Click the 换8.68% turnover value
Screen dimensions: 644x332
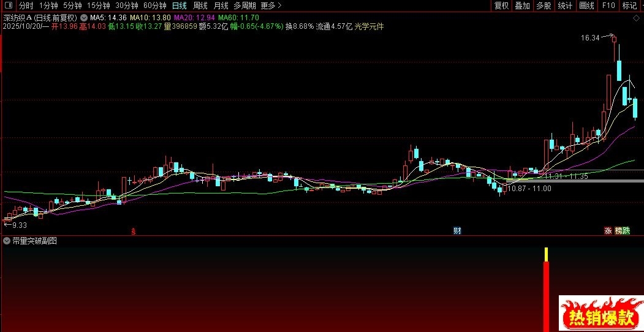coord(300,26)
